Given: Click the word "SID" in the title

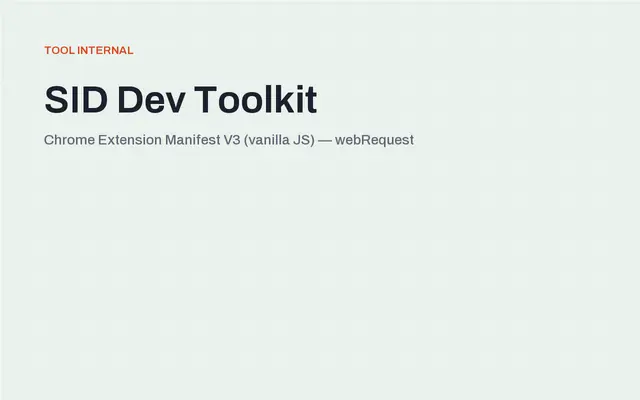Looking at the screenshot, I should 76,100.
